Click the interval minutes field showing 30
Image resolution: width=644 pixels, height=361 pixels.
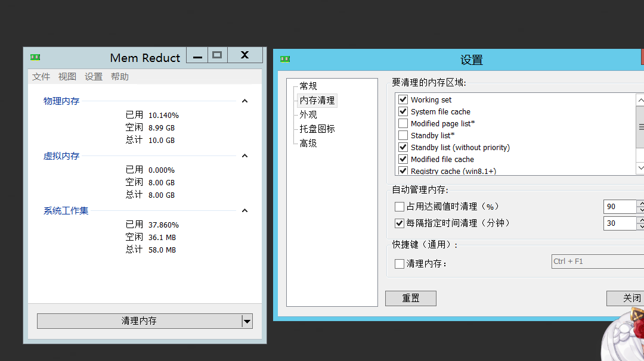(x=620, y=223)
